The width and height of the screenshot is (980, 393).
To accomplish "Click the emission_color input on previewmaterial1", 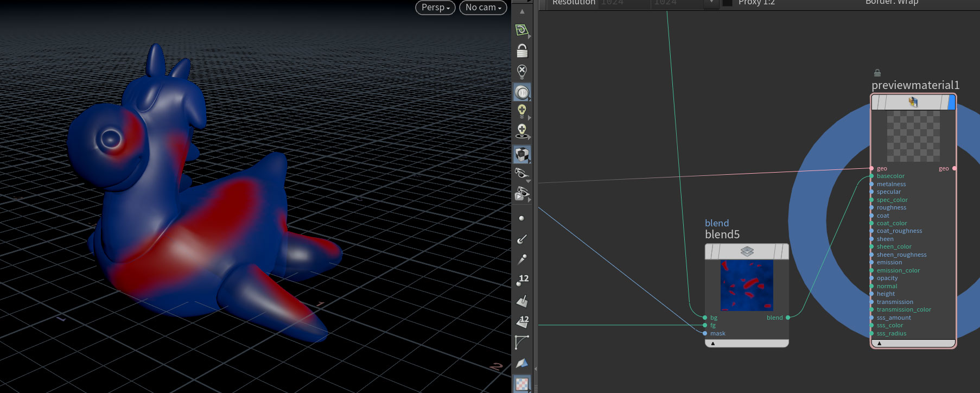I will point(871,270).
